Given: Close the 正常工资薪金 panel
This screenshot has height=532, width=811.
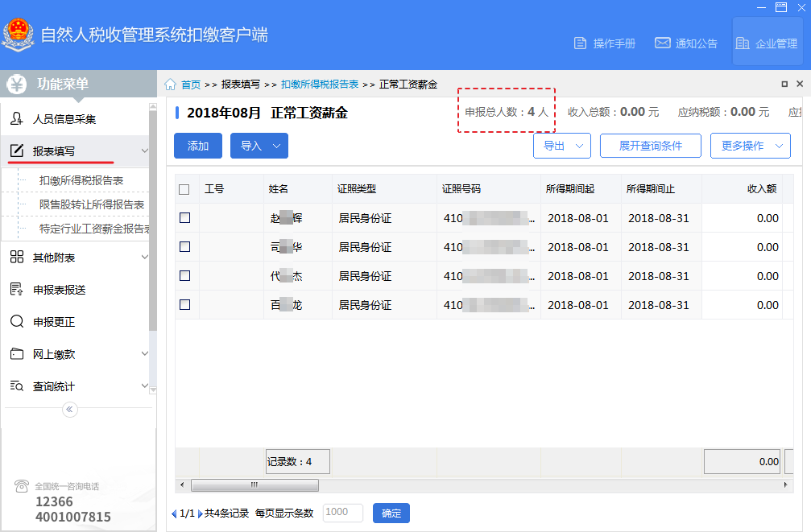Looking at the screenshot, I should coord(800,84).
